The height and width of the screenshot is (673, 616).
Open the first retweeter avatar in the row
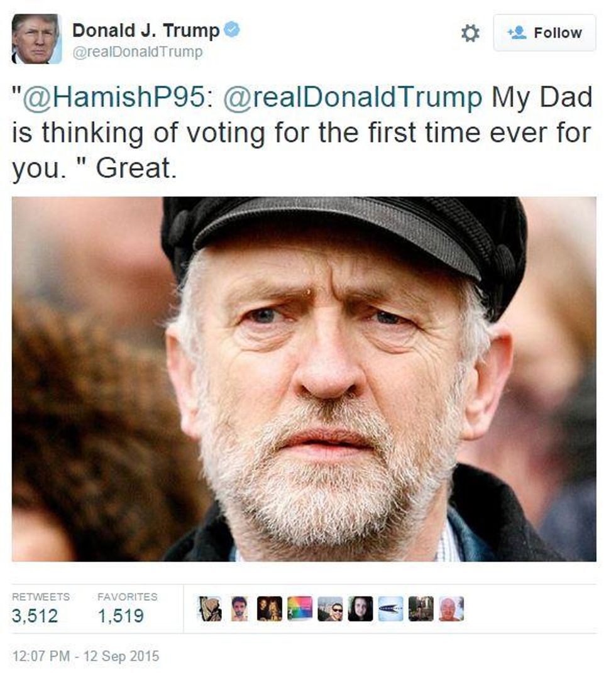point(209,609)
